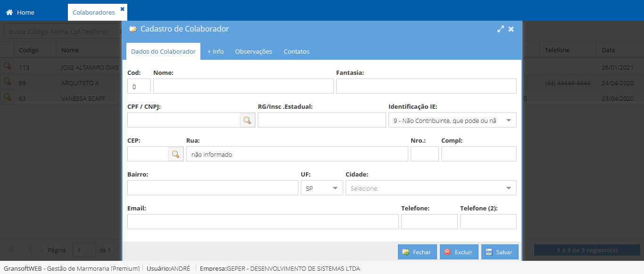Open record 63 VANESSA SCAFF magnifier icon
This screenshot has width=644, height=274.
pos(7,97)
